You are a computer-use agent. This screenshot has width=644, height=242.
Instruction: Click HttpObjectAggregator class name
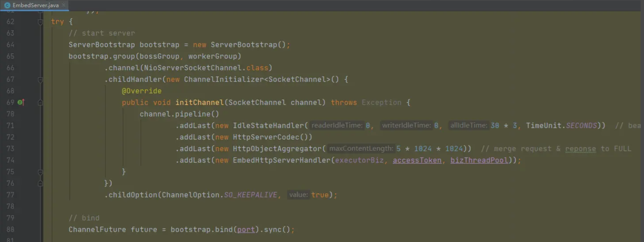[277, 149]
